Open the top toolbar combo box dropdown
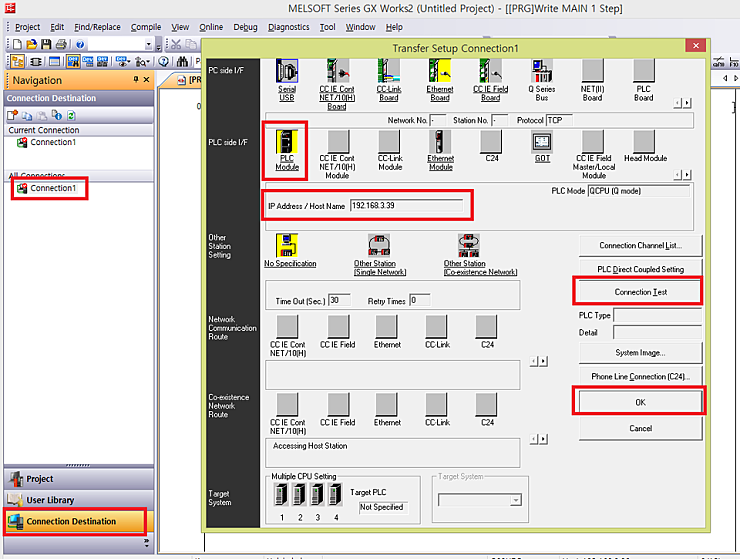Screen dimensions: 740x559 [149, 45]
